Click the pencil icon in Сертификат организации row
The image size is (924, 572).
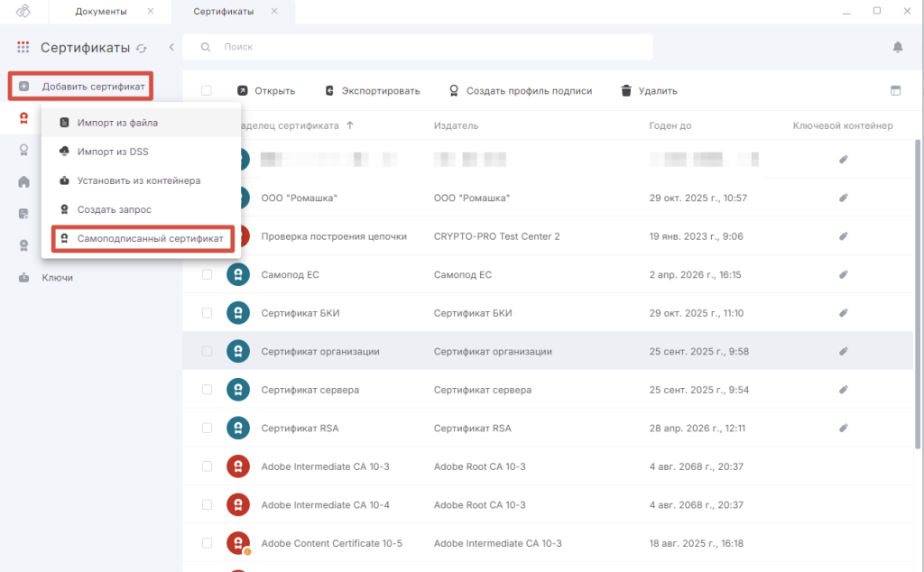pos(844,351)
